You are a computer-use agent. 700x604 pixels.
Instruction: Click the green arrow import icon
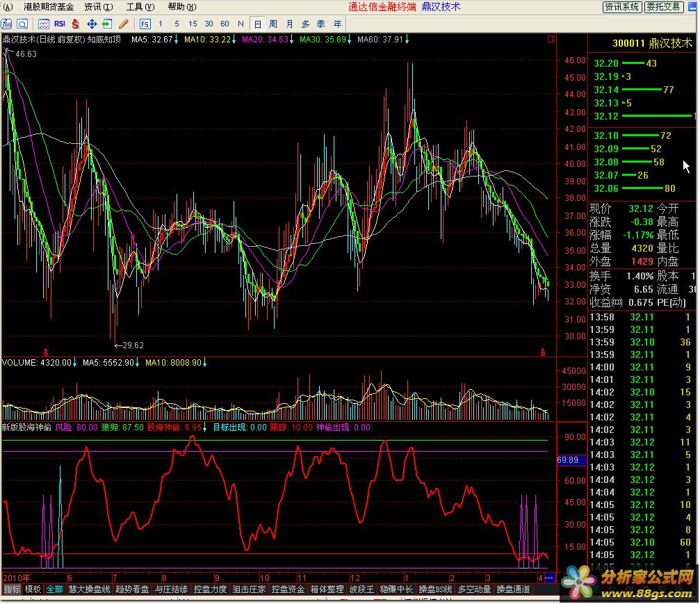pos(107,24)
